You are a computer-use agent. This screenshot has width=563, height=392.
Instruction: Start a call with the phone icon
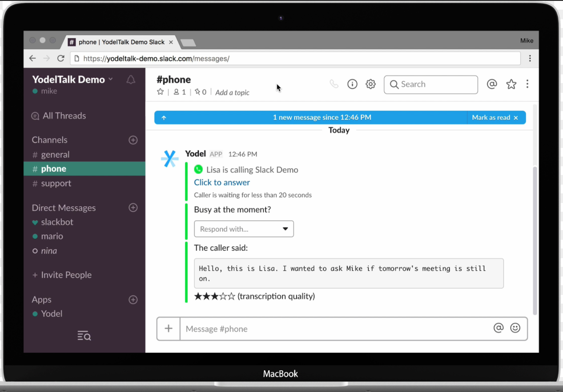pos(334,84)
